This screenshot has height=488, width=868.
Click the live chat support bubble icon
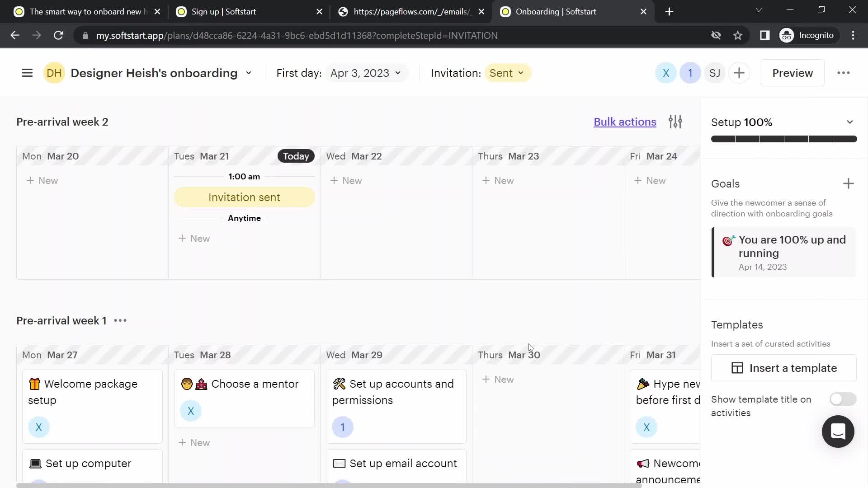838,432
